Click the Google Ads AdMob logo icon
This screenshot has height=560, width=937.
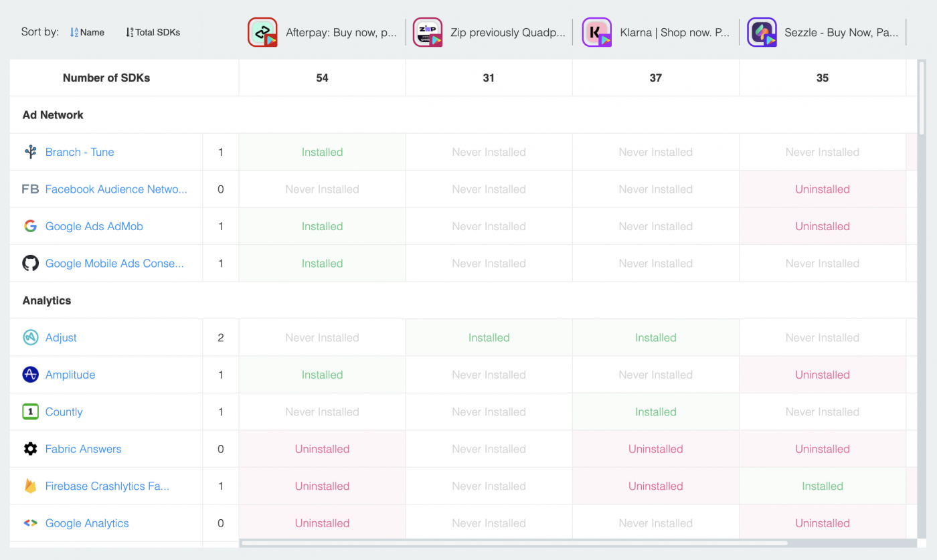[31, 226]
